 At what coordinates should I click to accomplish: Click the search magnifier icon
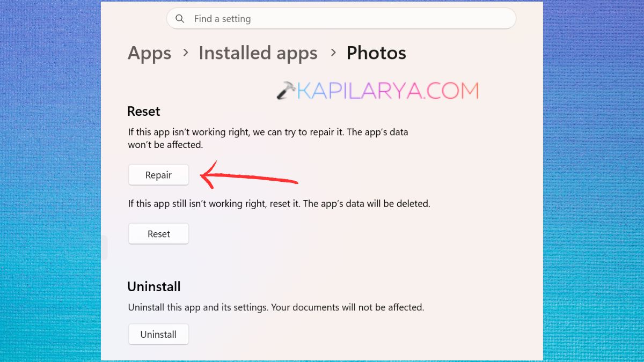tap(181, 19)
